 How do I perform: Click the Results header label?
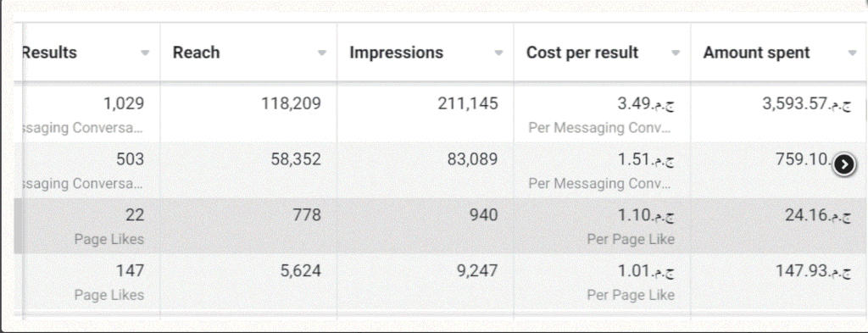(49, 53)
